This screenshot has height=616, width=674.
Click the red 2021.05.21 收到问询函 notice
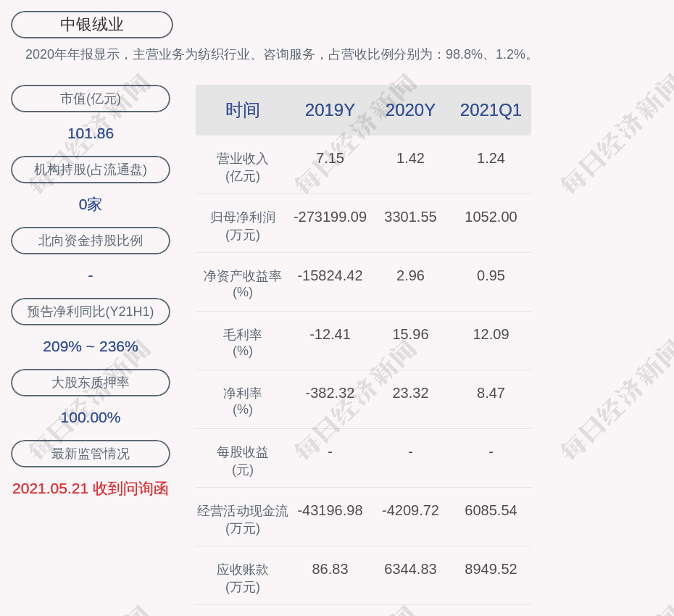tap(91, 488)
